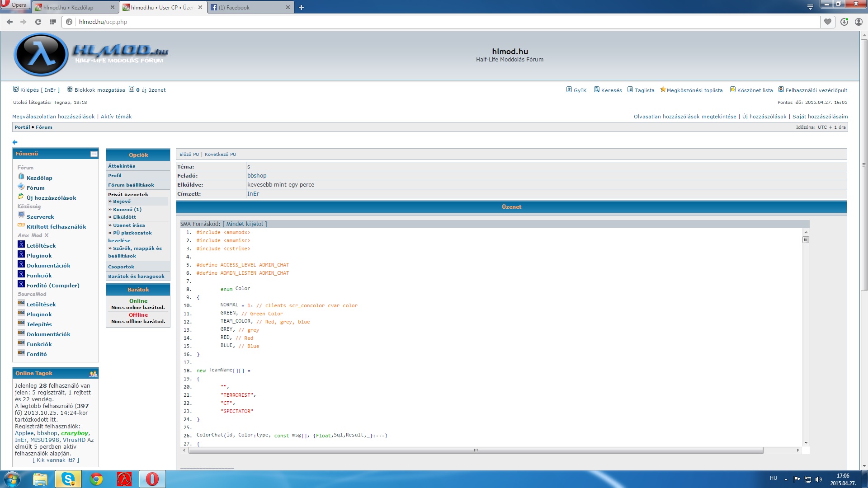Reload the page with refresh icon
Viewport: 868px width, 488px height.
coord(38,22)
